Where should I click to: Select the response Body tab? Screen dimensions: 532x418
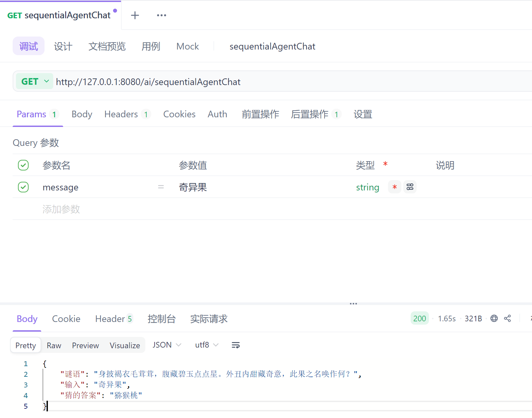[x=27, y=319]
